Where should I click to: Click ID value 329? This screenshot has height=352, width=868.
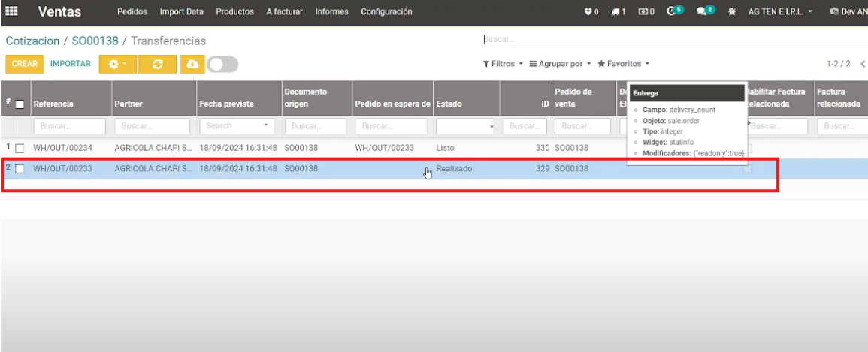543,169
